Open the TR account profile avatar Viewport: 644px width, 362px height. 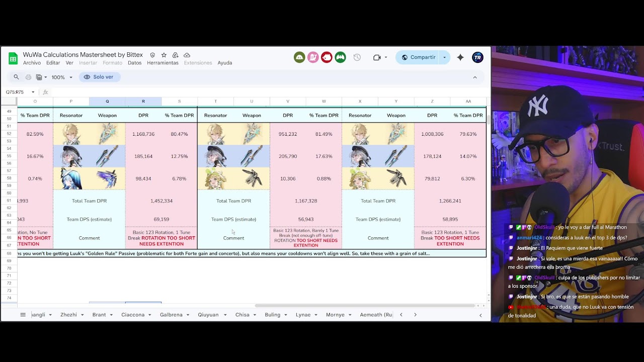pos(477,57)
